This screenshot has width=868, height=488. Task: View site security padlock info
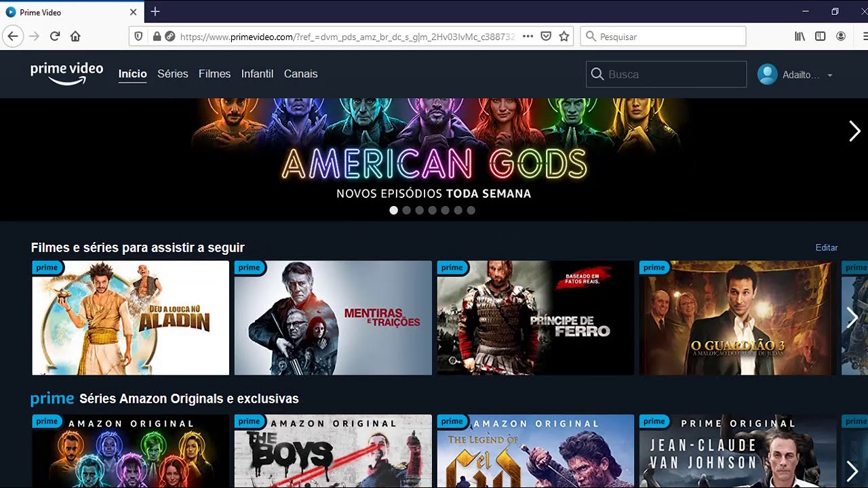pos(157,37)
